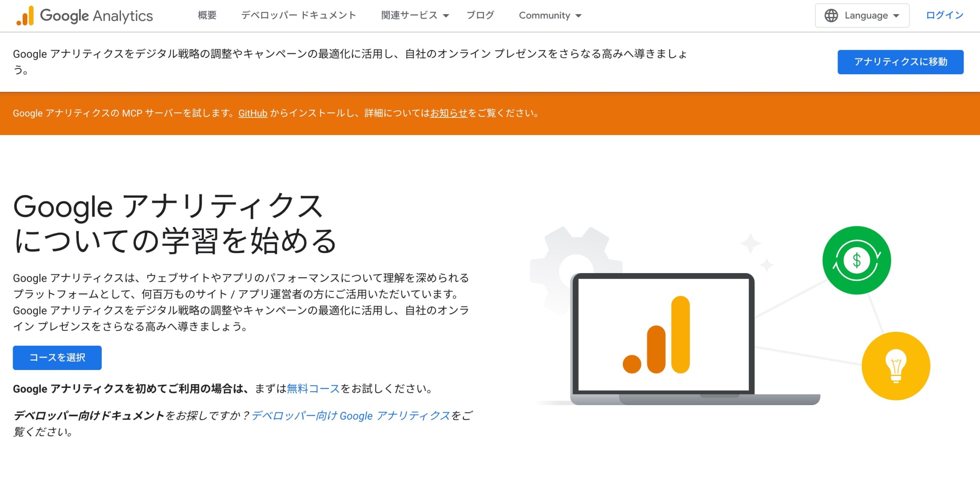Expand the 関連サービス dropdown arrow
The image size is (980, 503).
tap(446, 16)
